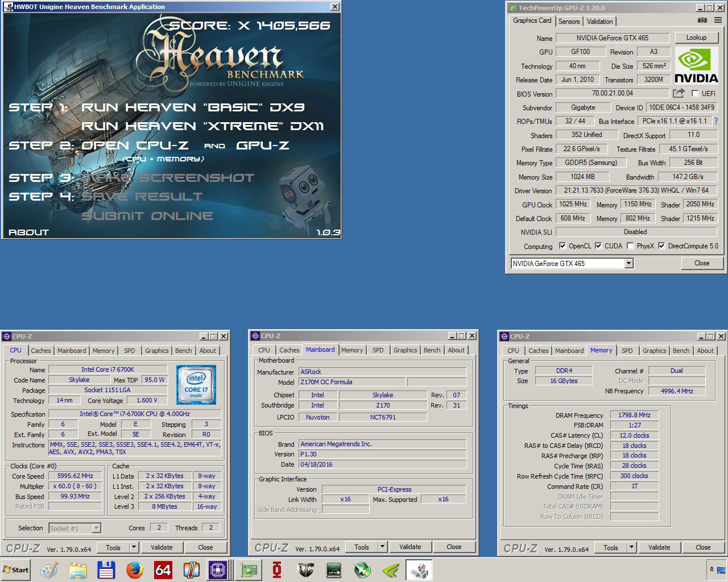Click the Intel Core i7 badge in CPU-Z
728x582 pixels.
pos(196,385)
